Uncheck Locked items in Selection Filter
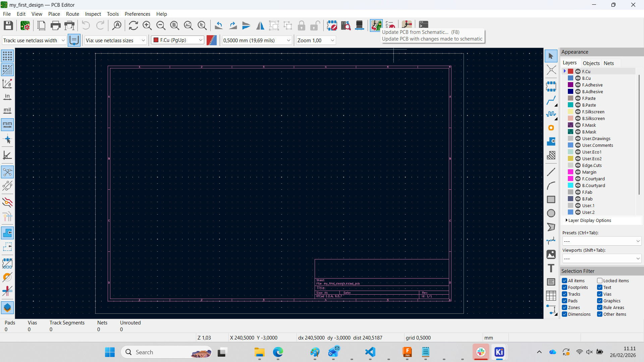Screen dimensions: 644x362 599,281
